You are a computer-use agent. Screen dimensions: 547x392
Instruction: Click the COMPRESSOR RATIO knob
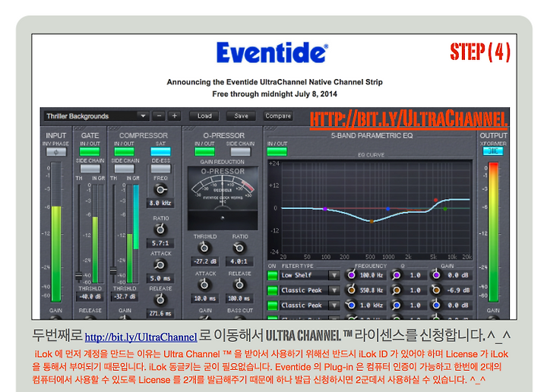tap(160, 229)
